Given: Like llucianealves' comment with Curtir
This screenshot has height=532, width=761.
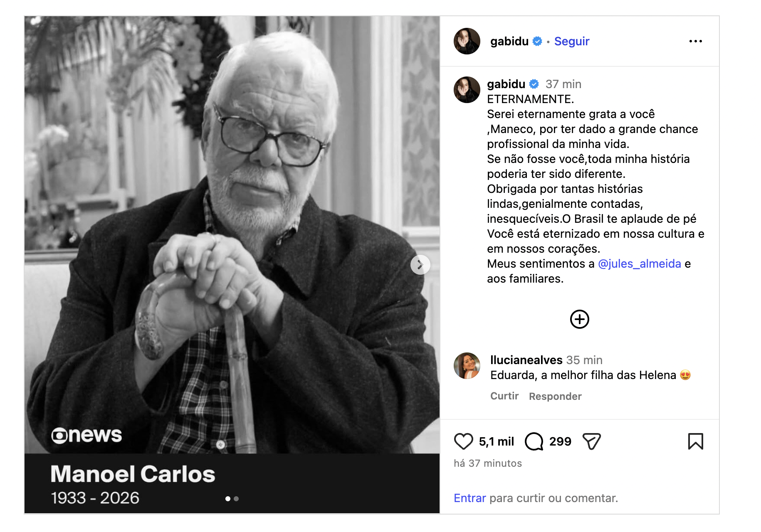Looking at the screenshot, I should point(504,396).
